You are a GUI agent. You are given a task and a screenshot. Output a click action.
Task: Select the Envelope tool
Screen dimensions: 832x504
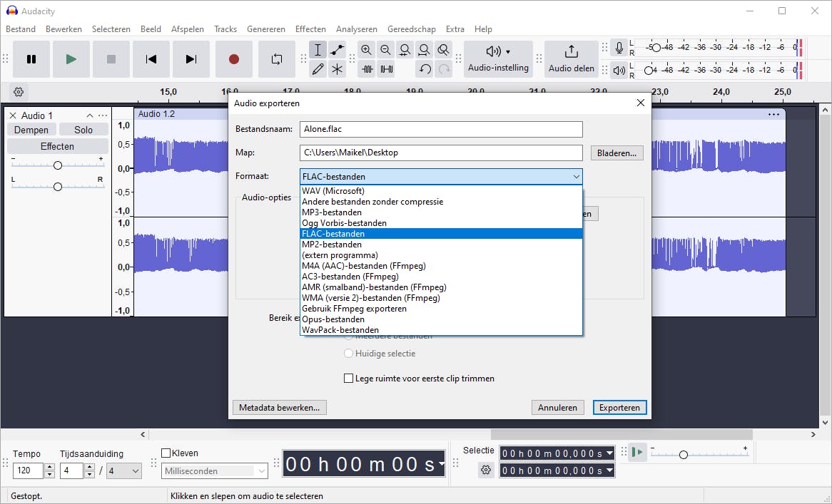coord(337,50)
